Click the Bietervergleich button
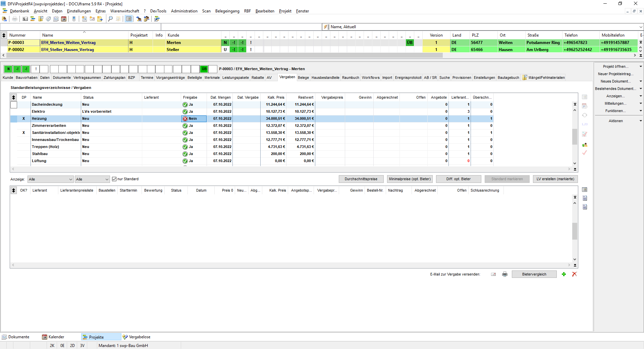Image resolution: width=644 pixels, height=349 pixels. click(x=534, y=274)
